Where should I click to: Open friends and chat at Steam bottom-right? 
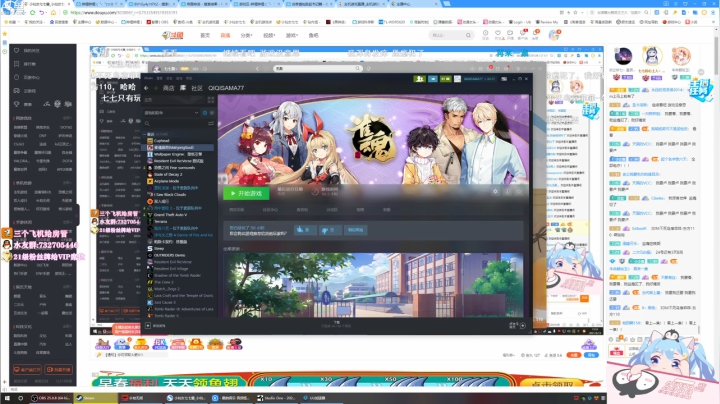[x=518, y=325]
